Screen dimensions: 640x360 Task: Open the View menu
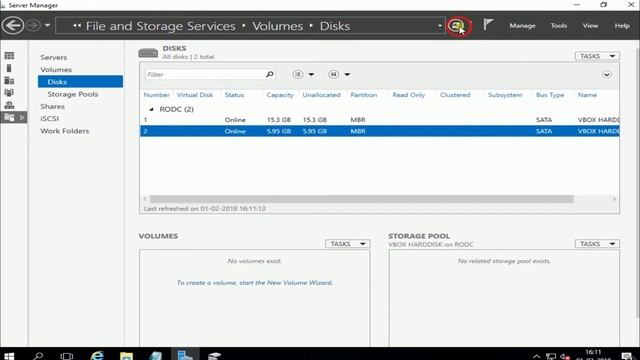(590, 25)
